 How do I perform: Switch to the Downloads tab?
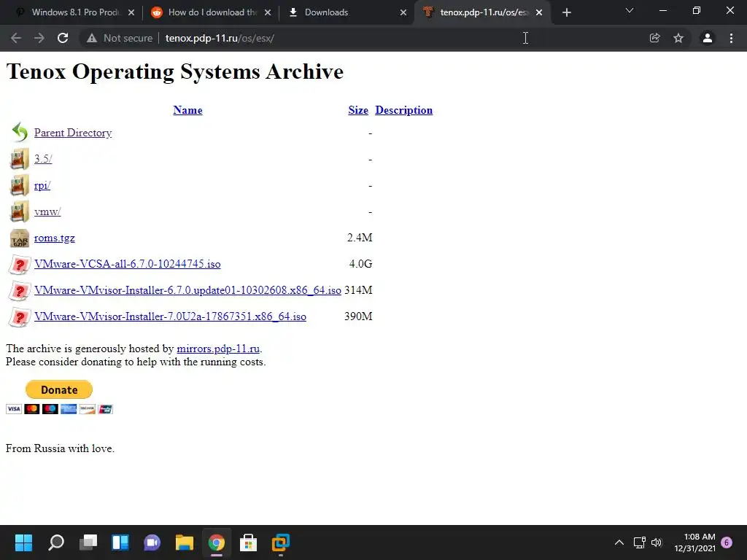point(344,12)
